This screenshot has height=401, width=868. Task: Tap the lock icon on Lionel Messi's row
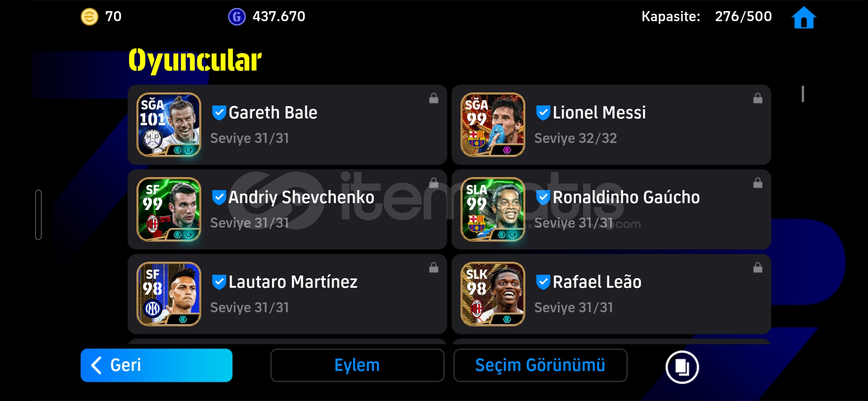click(x=758, y=98)
